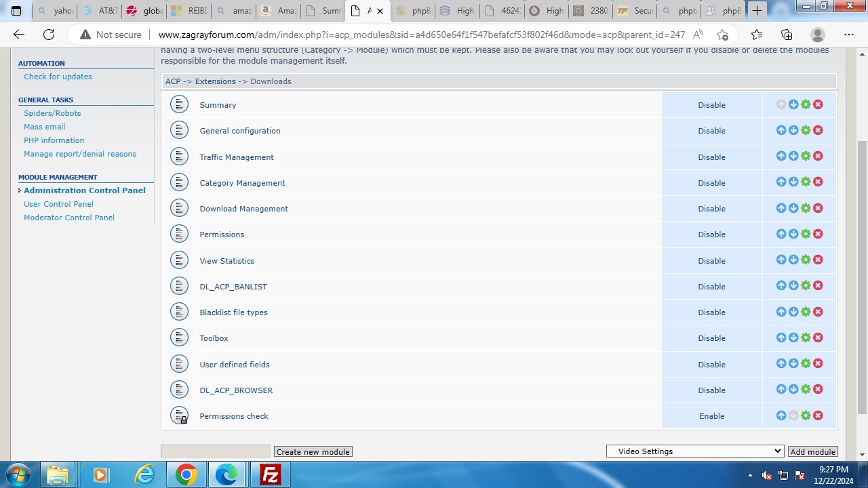
Task: Move Permissions check module up
Action: [781, 415]
